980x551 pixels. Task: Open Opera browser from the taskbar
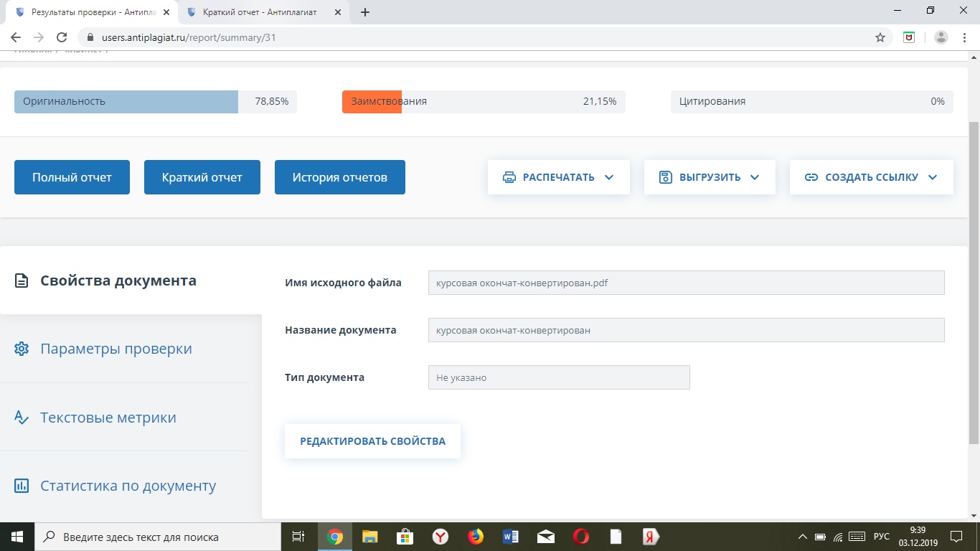[581, 537]
